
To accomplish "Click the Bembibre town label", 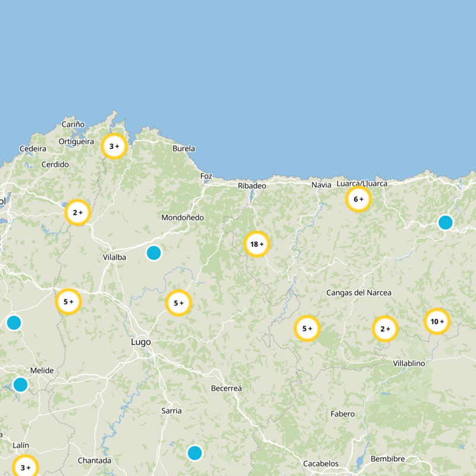I will click(388, 459).
